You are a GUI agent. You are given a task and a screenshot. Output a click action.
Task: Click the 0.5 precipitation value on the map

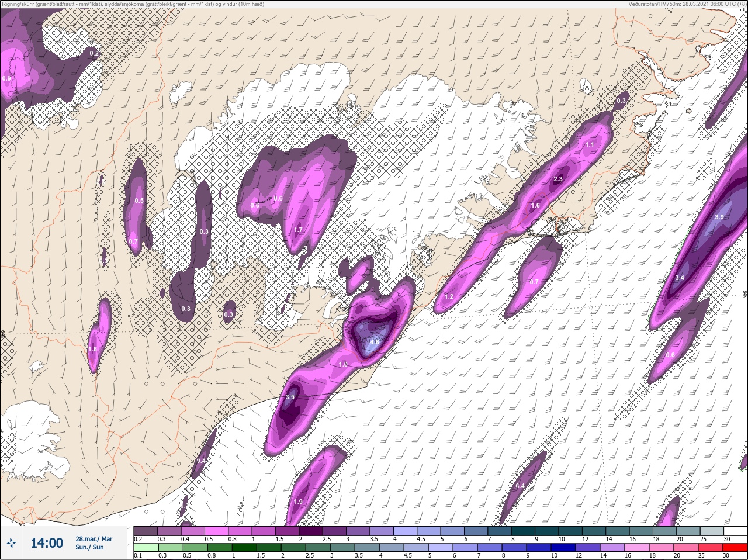tap(139, 201)
